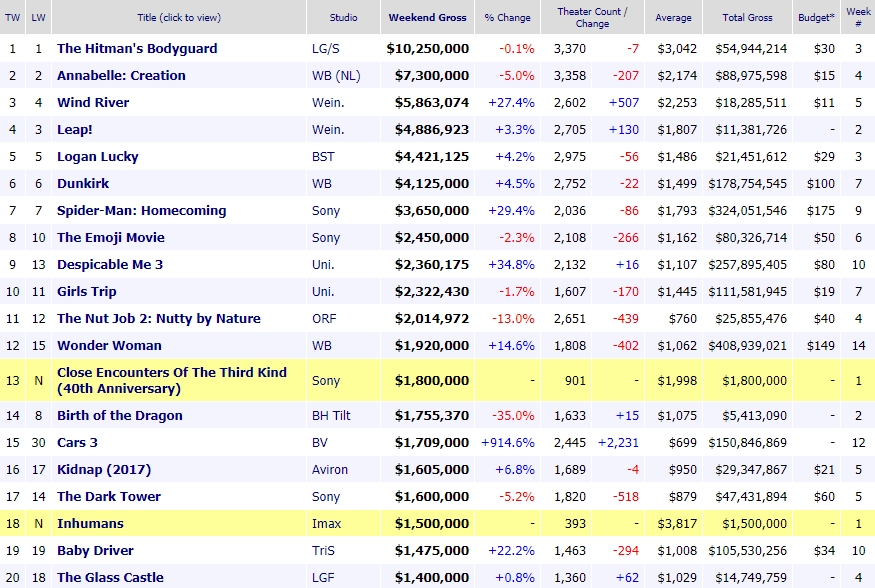Open the Leap! movie link
875x588 pixels.
(74, 129)
